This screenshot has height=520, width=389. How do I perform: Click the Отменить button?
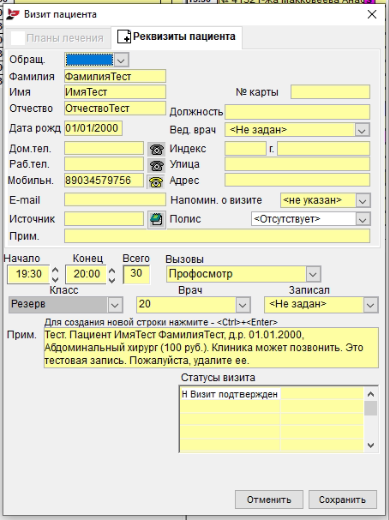click(x=269, y=500)
